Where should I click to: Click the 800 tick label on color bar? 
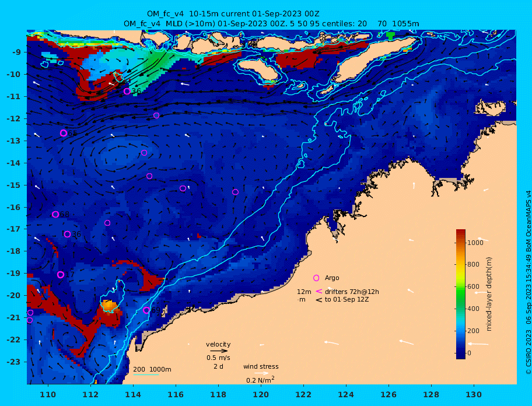click(473, 265)
